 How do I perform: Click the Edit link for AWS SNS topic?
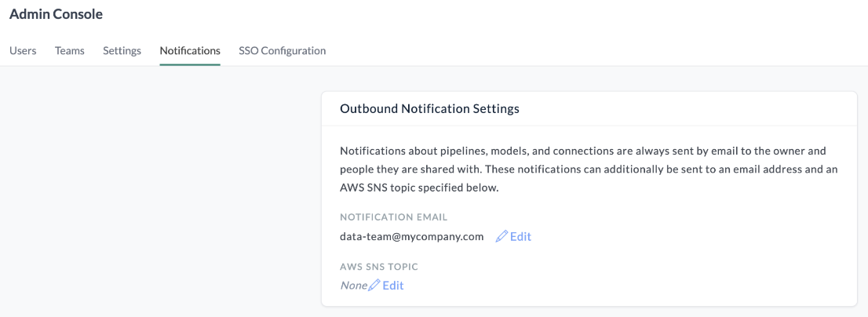click(x=393, y=285)
